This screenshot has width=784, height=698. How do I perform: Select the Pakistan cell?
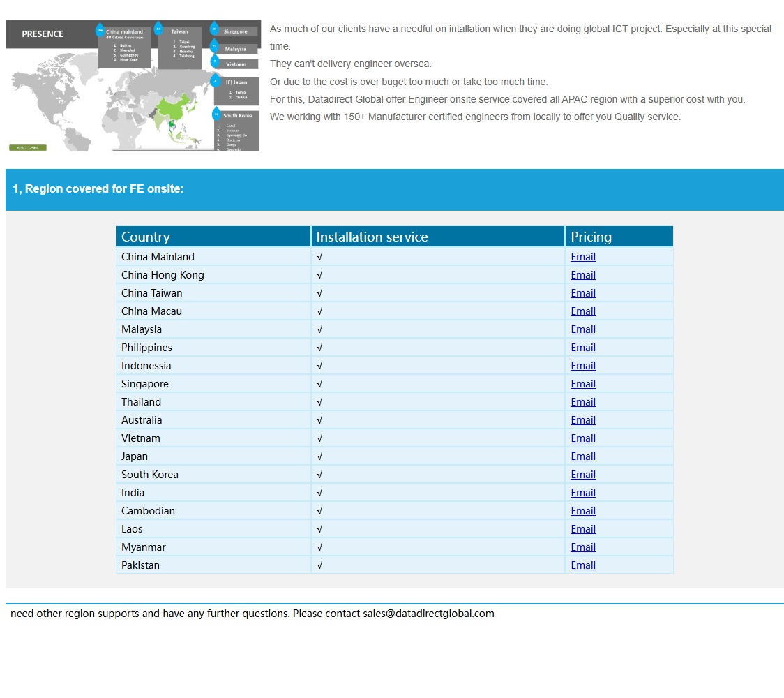213,565
